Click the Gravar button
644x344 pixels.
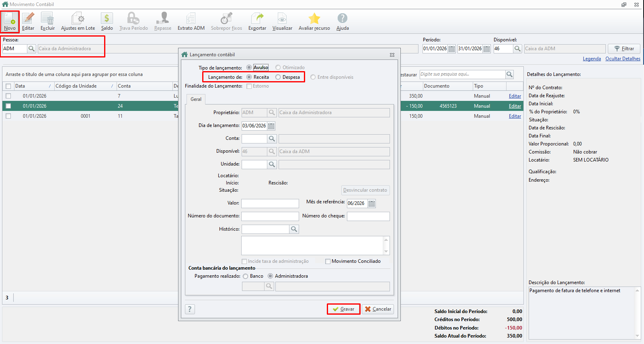coord(344,309)
